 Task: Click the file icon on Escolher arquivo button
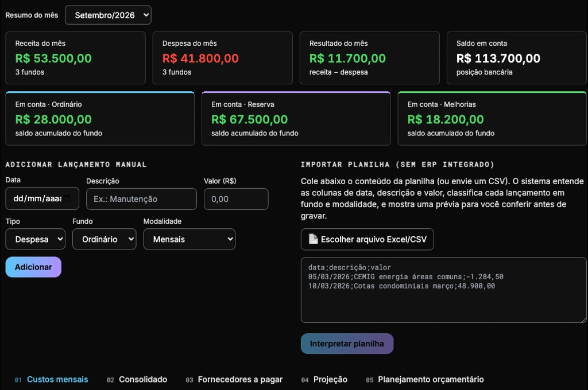coord(313,239)
